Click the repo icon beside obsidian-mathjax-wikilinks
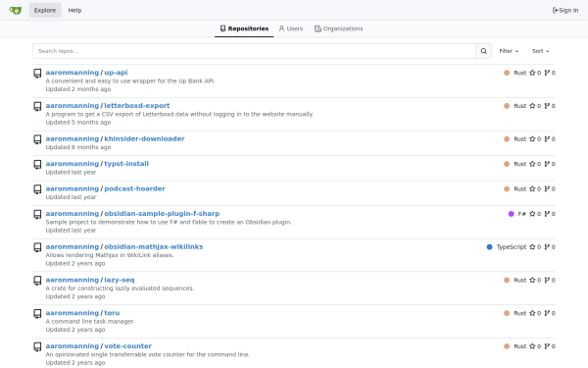Image resolution: width=588 pixels, height=368 pixels. 37,247
